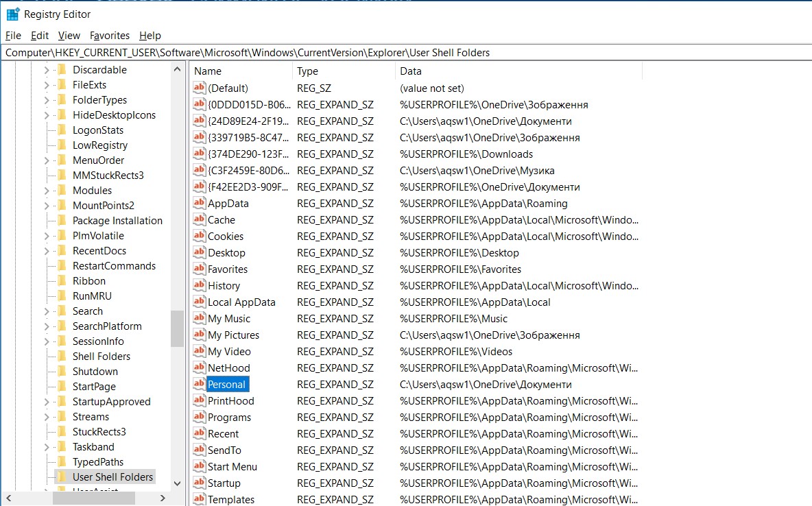The image size is (812, 506).
Task: Click the icon beside the Favorites value
Action: pos(200,269)
